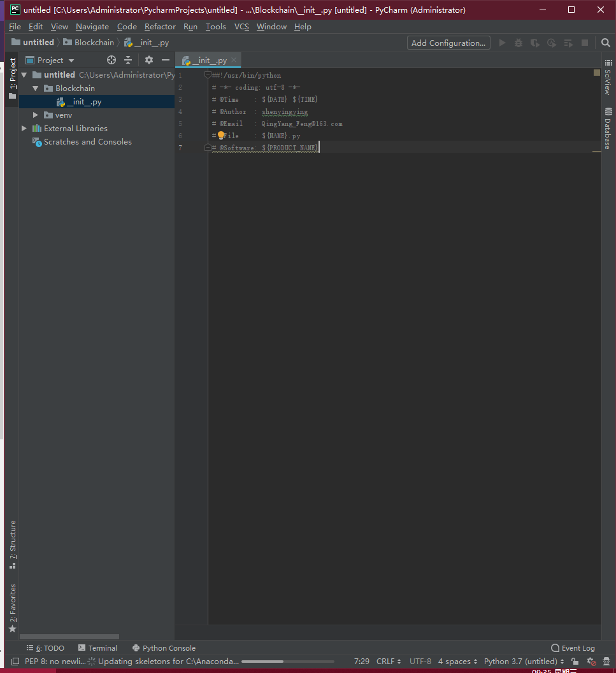Open the Tools menu
The height and width of the screenshot is (673, 616).
pyautogui.click(x=216, y=27)
